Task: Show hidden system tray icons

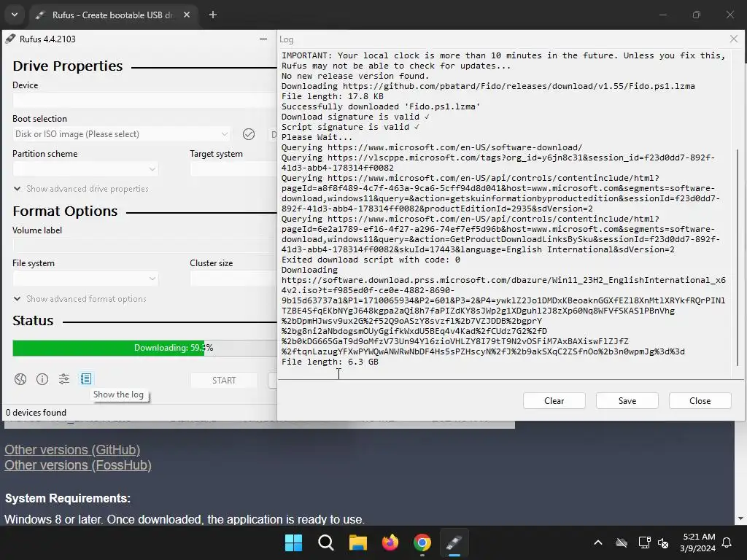Action: pyautogui.click(x=598, y=542)
